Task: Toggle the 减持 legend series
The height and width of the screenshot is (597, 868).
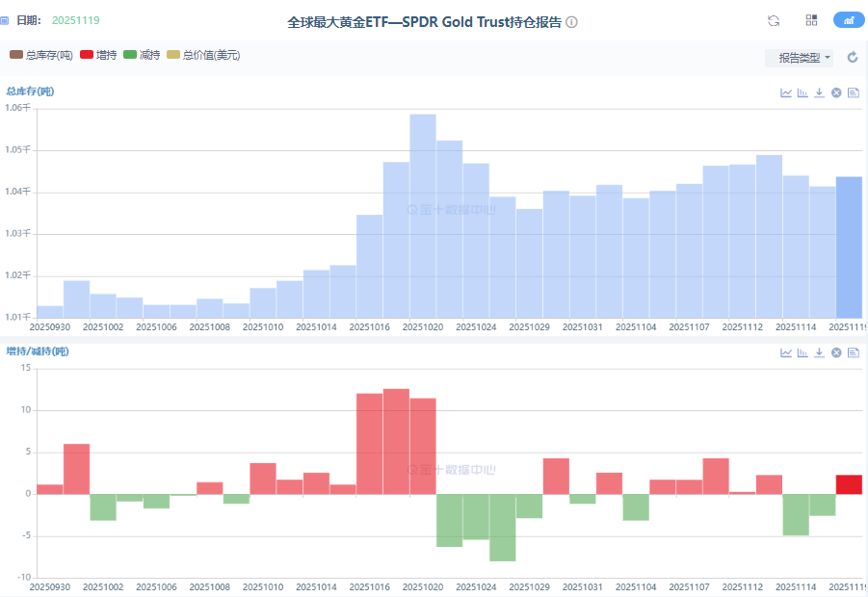Action: [x=142, y=55]
